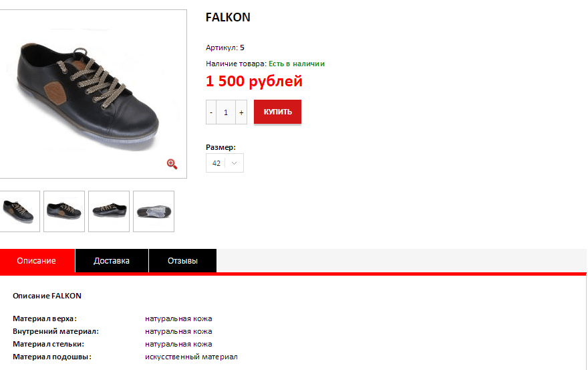
Task: Select the first shoe thumbnail
Action: (x=19, y=211)
